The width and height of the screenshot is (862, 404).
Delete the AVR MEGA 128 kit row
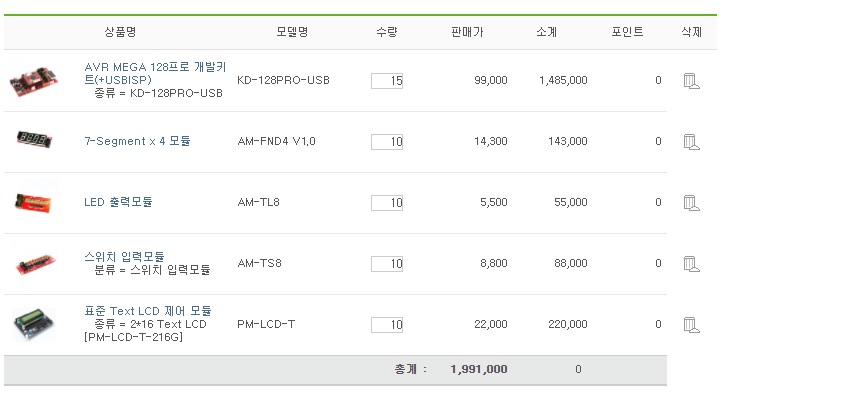coord(691,81)
